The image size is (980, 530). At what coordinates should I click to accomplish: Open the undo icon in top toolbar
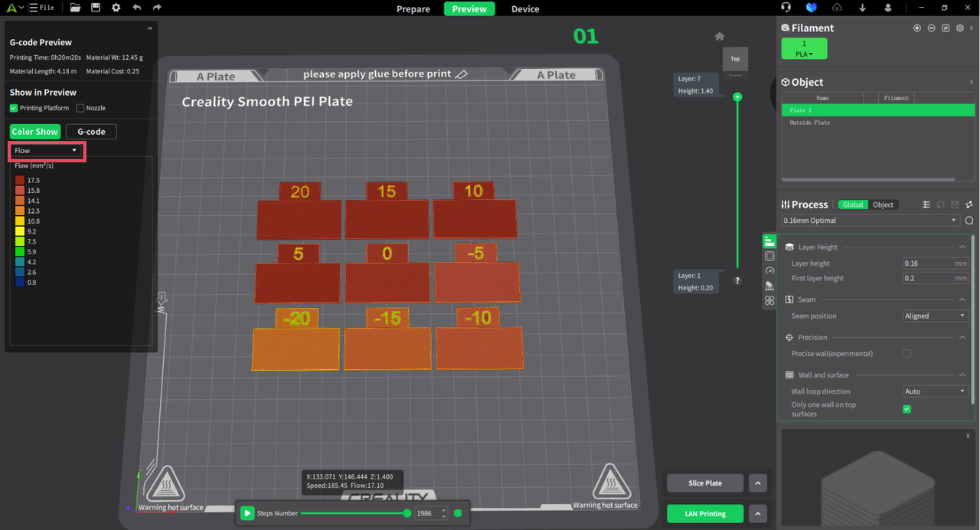(137, 7)
